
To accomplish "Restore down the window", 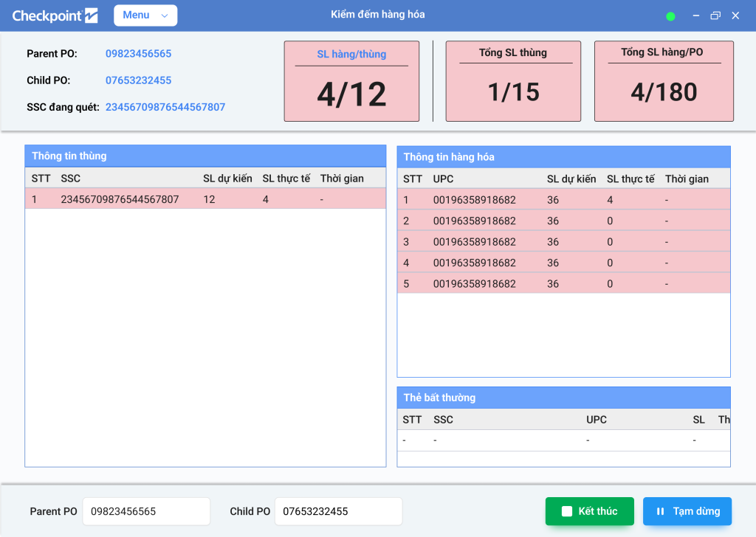I will click(715, 15).
